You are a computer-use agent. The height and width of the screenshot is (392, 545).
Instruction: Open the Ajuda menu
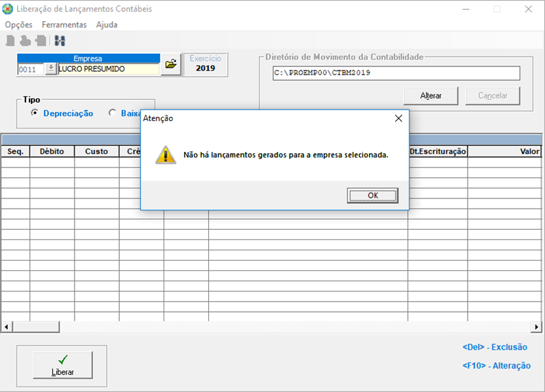click(x=107, y=25)
